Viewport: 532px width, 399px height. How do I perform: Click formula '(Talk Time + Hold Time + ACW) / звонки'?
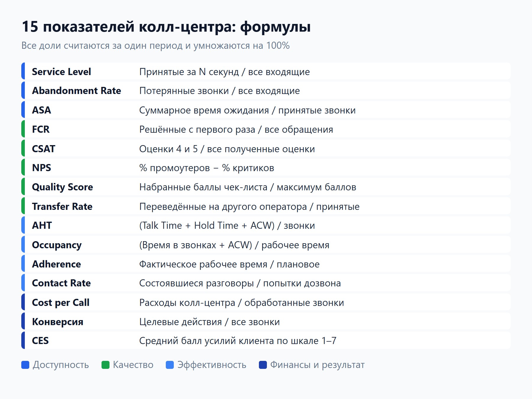click(x=227, y=226)
